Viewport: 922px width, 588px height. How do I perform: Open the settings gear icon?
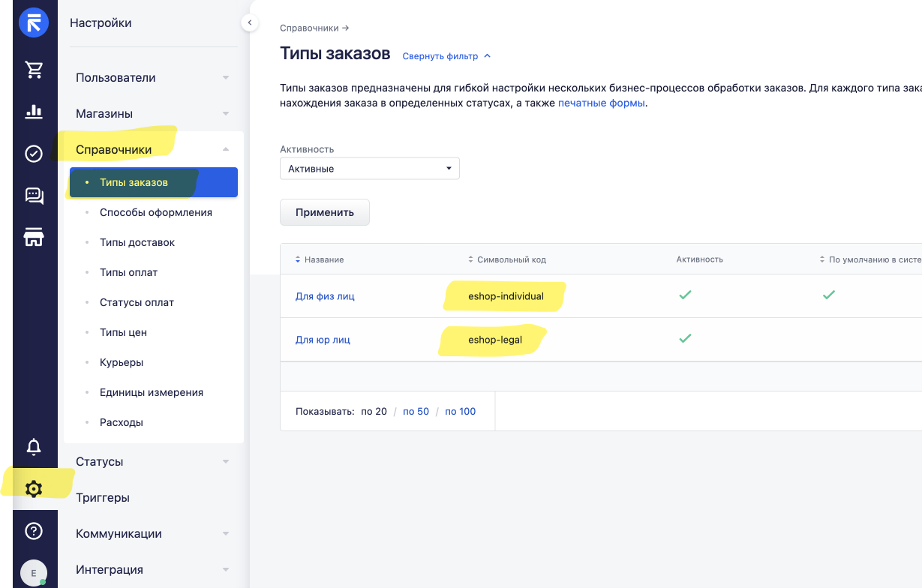(x=34, y=489)
